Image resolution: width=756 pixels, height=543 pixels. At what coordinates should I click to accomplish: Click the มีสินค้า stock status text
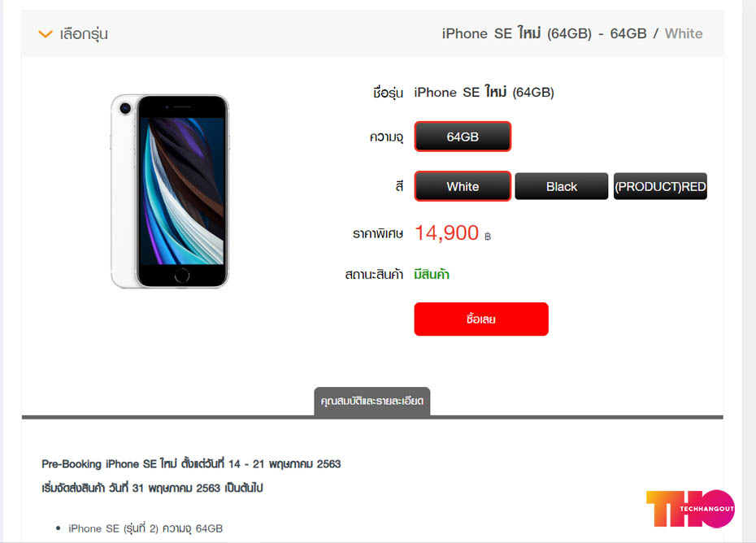pos(432,275)
